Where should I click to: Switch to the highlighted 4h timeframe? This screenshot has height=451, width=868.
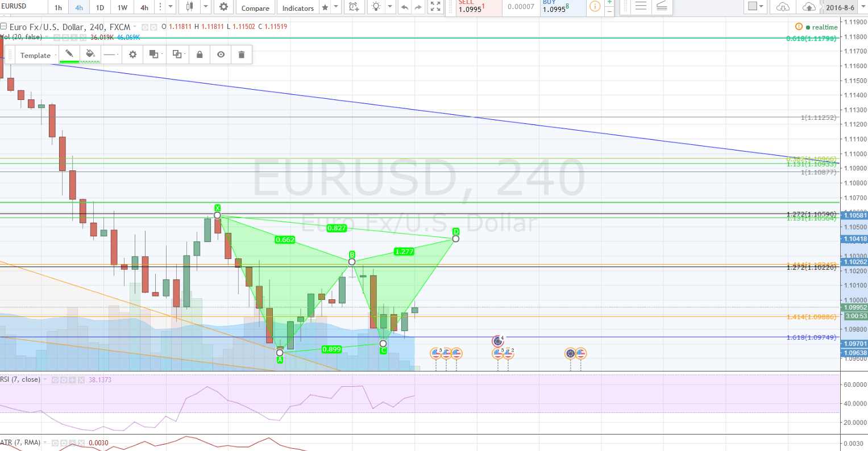[x=79, y=8]
